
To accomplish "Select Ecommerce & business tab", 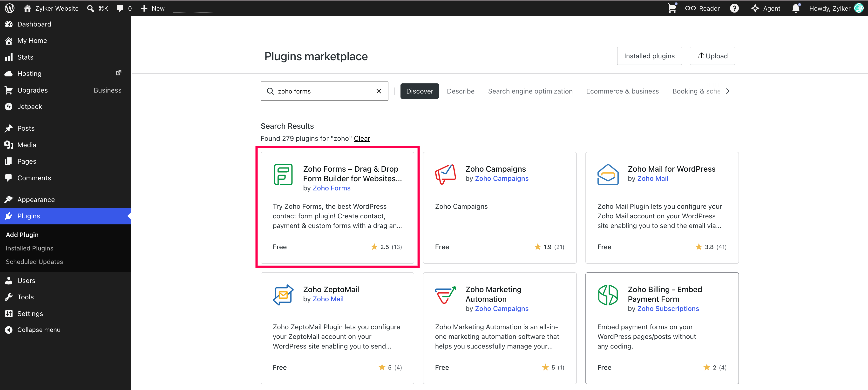I will click(622, 91).
